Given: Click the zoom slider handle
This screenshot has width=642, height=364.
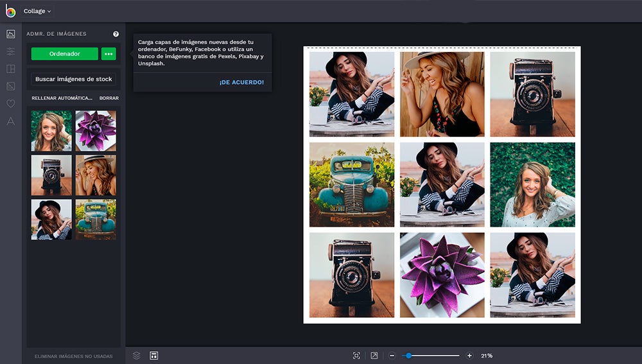Looking at the screenshot, I should click(x=407, y=356).
